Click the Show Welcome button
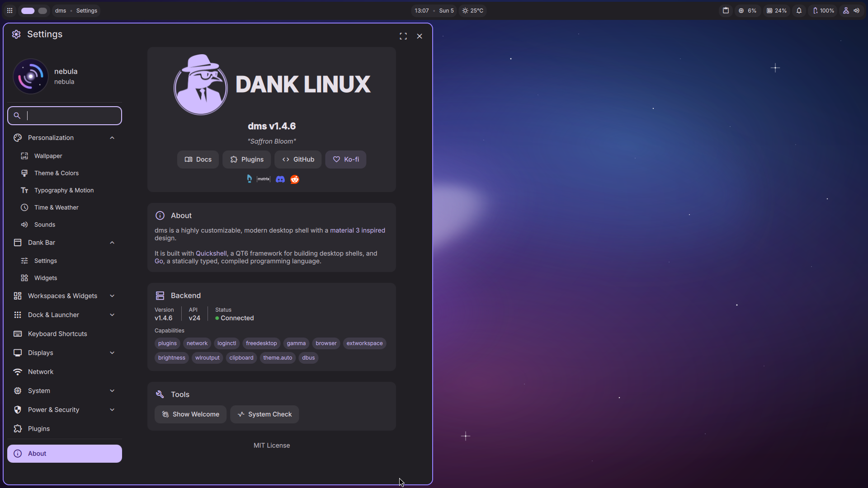 tap(190, 414)
